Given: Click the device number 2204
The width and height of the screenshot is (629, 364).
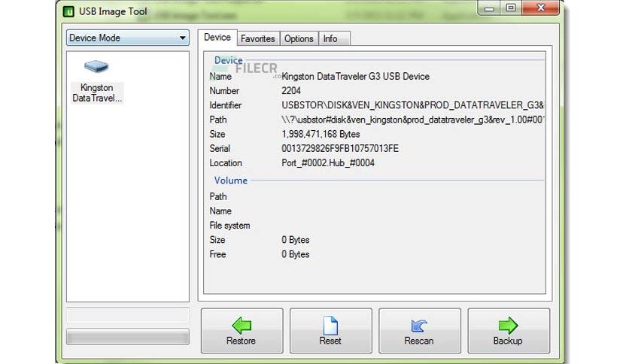Looking at the screenshot, I should pyautogui.click(x=291, y=91).
